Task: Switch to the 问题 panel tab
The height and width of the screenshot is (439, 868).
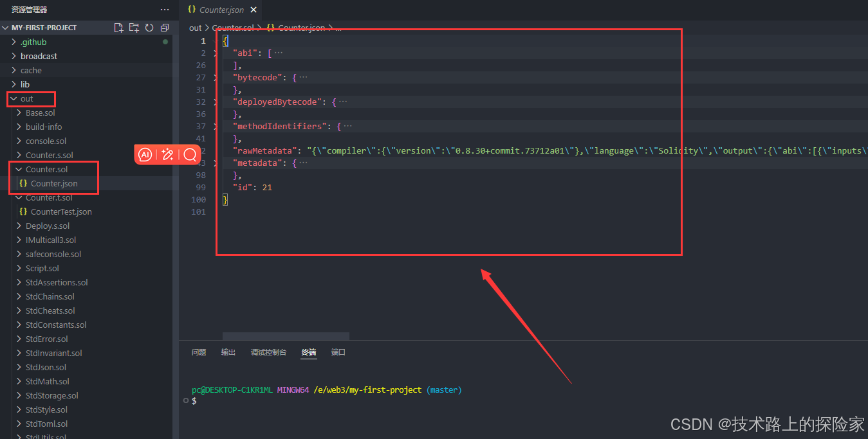Action: click(x=199, y=352)
